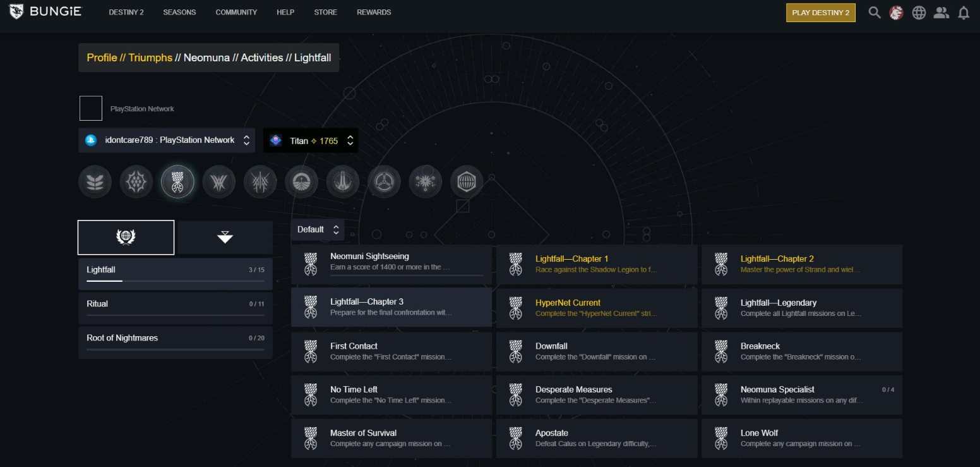Switch to the downward triangle tab
The image size is (980, 467).
point(225,237)
